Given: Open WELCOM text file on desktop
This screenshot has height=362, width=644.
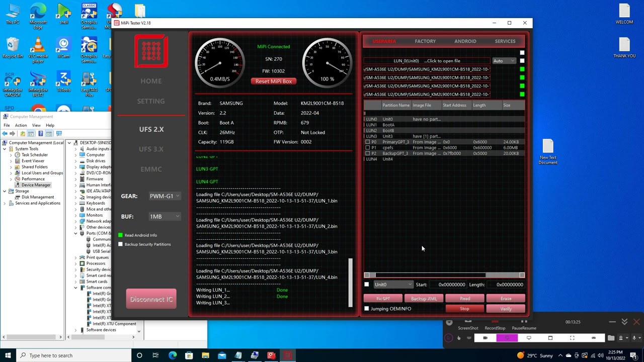Looking at the screenshot, I should [x=624, y=14].
